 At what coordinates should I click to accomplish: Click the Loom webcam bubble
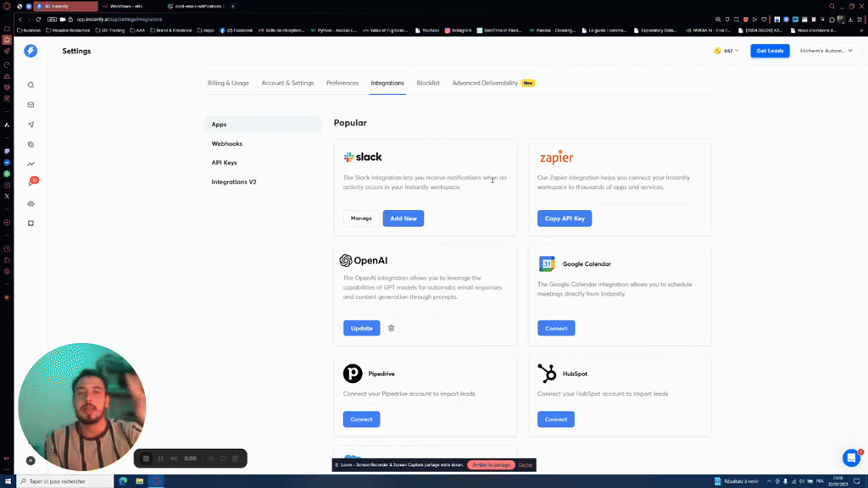coord(82,407)
